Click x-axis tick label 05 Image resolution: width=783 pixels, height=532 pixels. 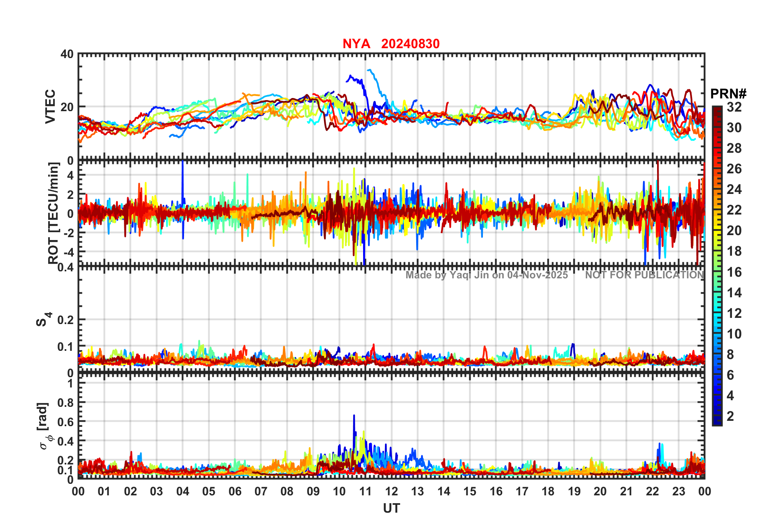click(x=209, y=491)
